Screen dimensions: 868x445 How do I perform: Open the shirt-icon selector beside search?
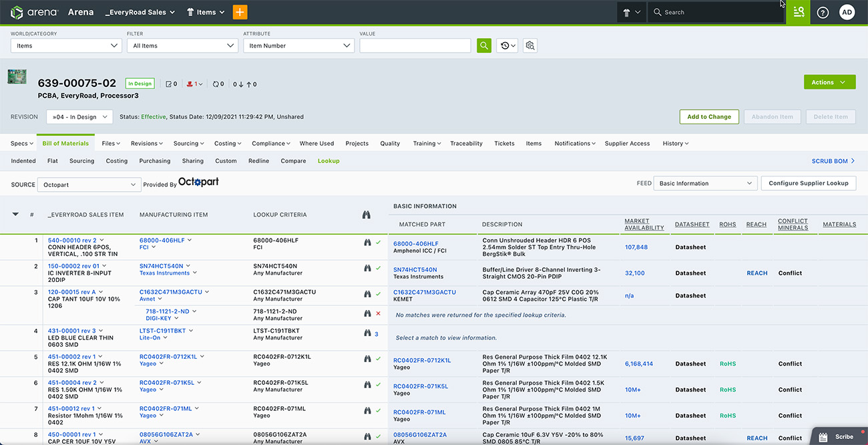click(631, 12)
